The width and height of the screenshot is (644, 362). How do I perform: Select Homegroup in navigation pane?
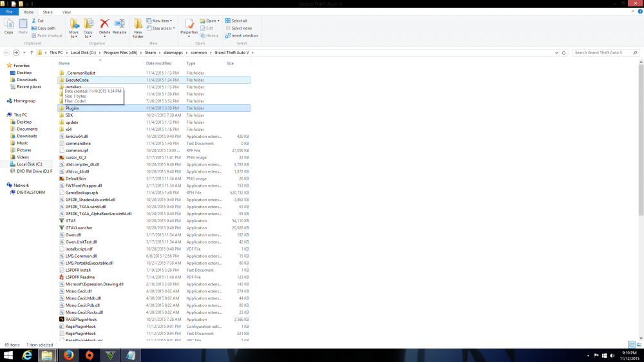(24, 100)
